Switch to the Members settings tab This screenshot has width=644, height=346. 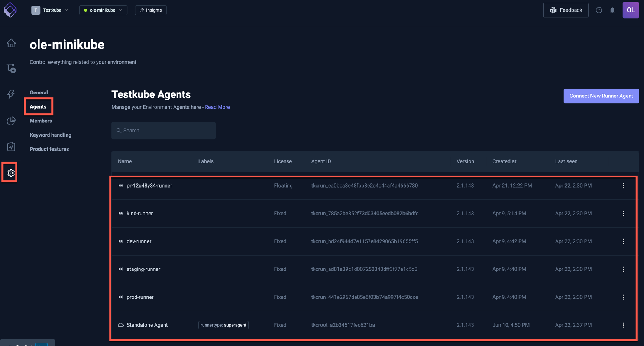[x=40, y=121]
